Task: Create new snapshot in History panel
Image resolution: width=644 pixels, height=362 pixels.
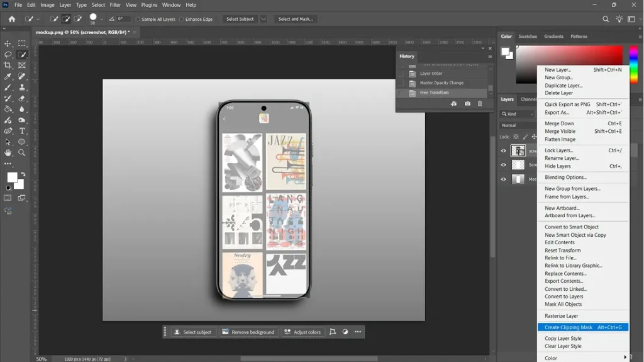Action: 467,104
